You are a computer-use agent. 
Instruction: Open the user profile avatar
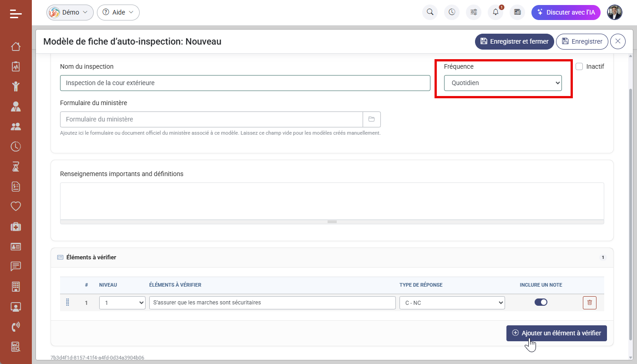(615, 12)
